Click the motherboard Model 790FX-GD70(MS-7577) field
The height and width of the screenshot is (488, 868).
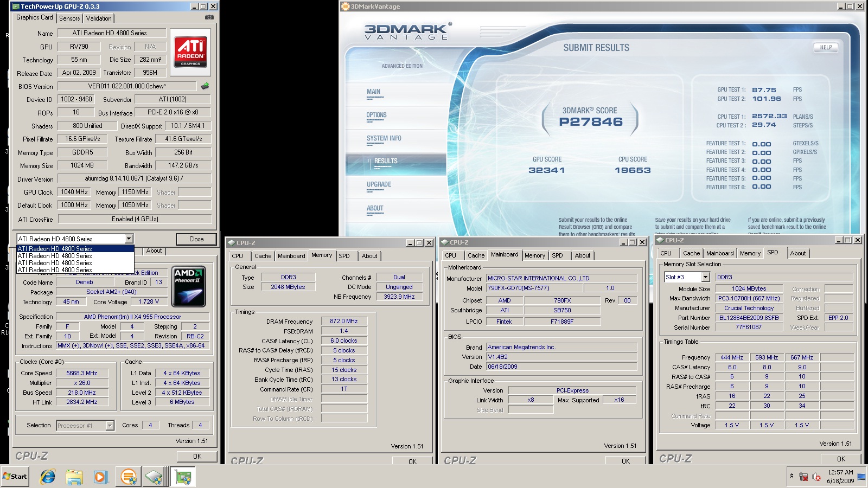535,288
